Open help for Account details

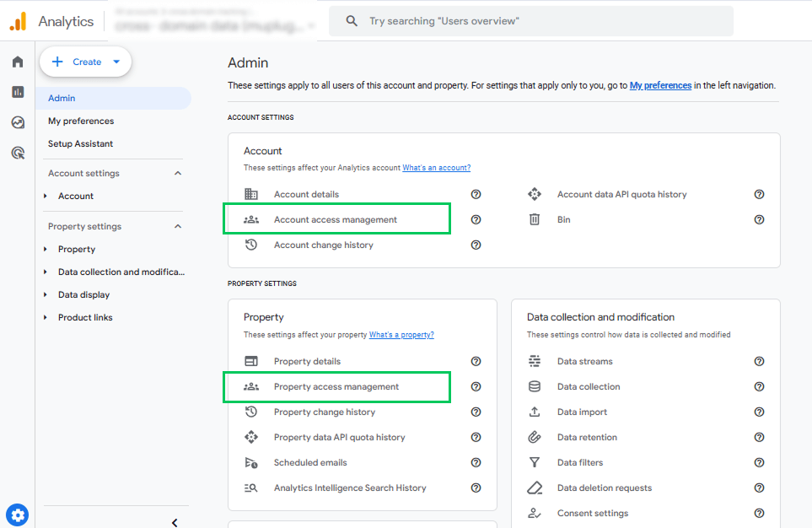click(476, 194)
